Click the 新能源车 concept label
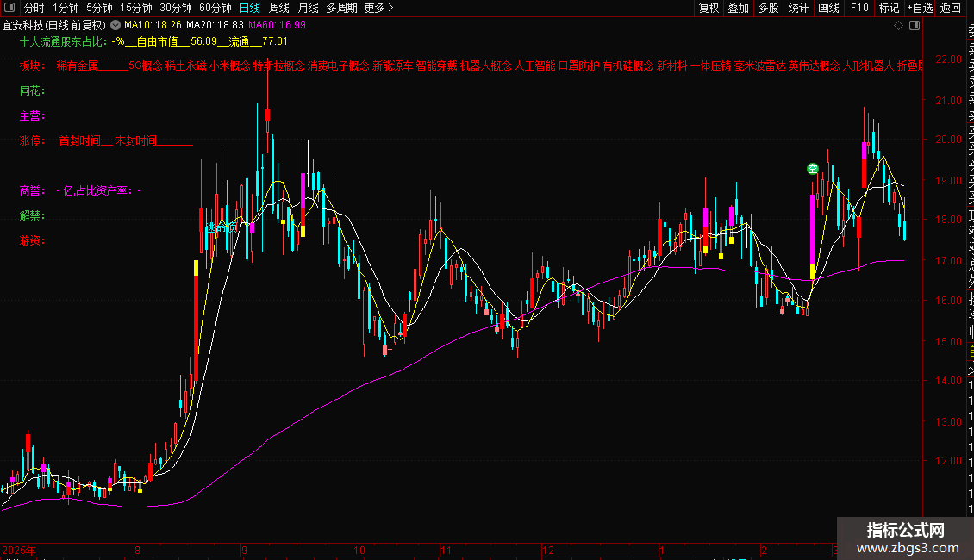This screenshot has height=560, width=974. (x=392, y=65)
